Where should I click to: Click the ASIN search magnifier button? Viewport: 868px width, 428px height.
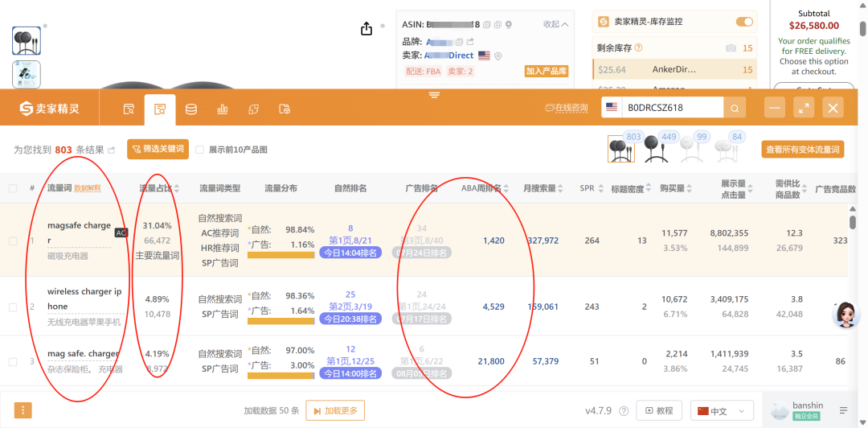(x=735, y=108)
